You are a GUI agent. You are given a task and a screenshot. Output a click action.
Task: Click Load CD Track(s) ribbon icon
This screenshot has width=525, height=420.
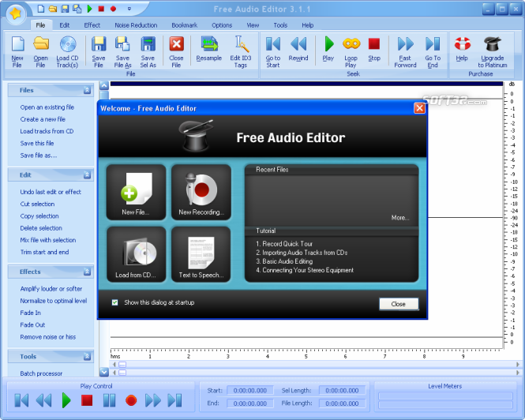67,52
